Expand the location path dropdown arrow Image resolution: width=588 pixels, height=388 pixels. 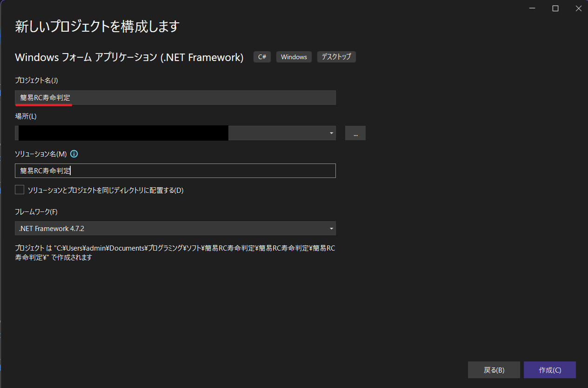[331, 133]
